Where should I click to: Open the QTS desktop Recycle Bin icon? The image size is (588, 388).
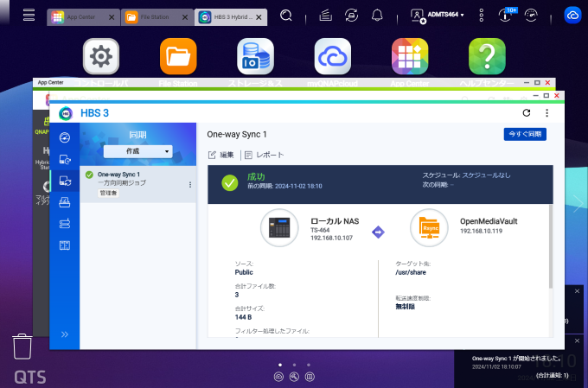(22, 347)
